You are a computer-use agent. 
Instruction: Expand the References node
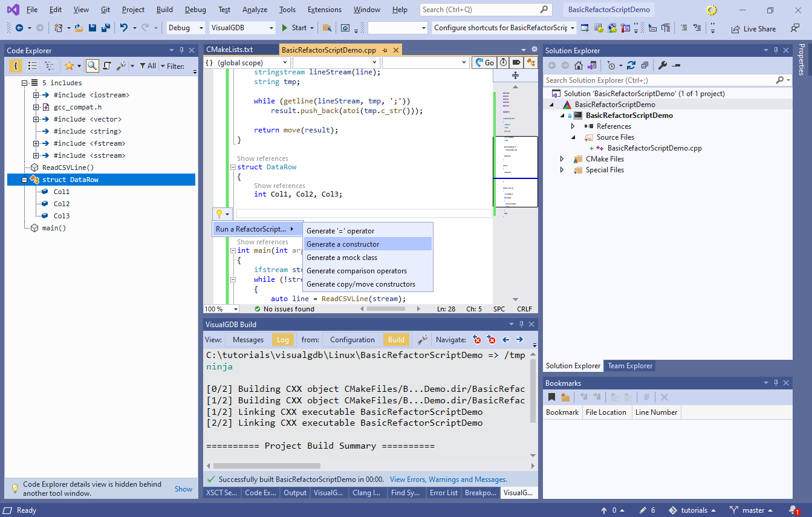tap(573, 126)
